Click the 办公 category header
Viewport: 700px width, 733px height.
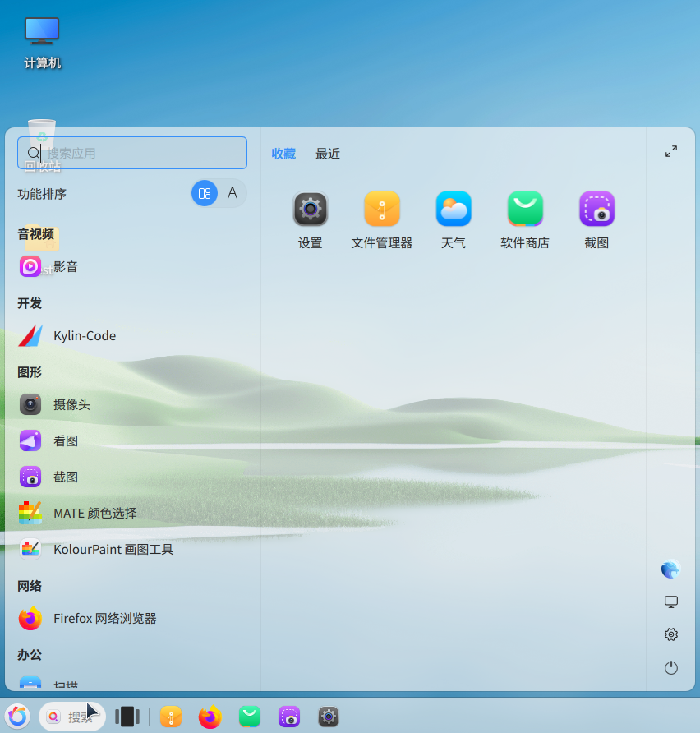pos(30,654)
